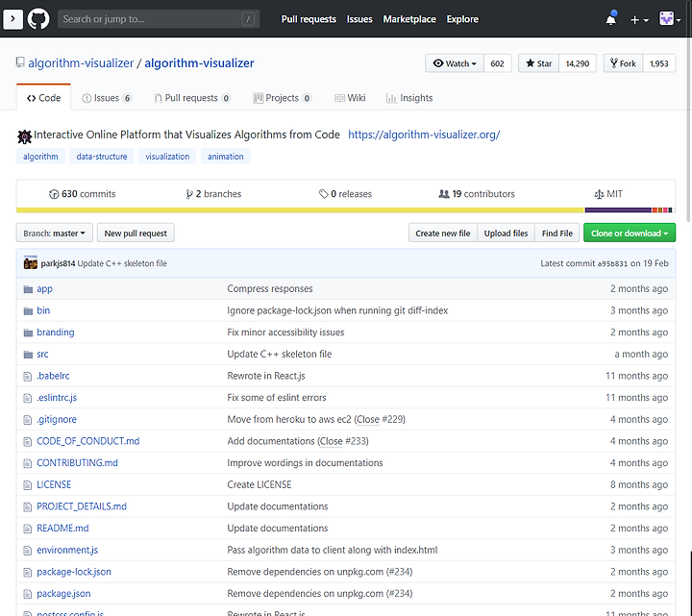The width and height of the screenshot is (692, 616).
Task: Open latest commit a95b831 hash
Action: point(612,263)
